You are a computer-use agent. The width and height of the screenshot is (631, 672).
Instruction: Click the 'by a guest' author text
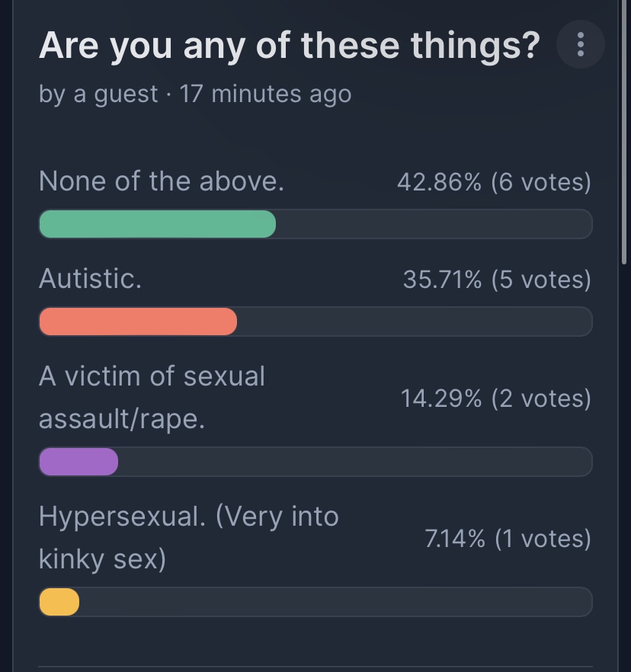click(x=98, y=94)
